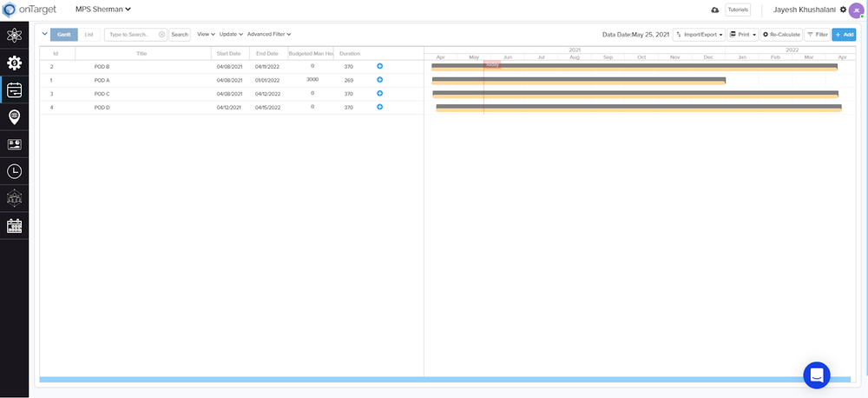Open the budget gear-dollar sidebar icon

(15, 63)
